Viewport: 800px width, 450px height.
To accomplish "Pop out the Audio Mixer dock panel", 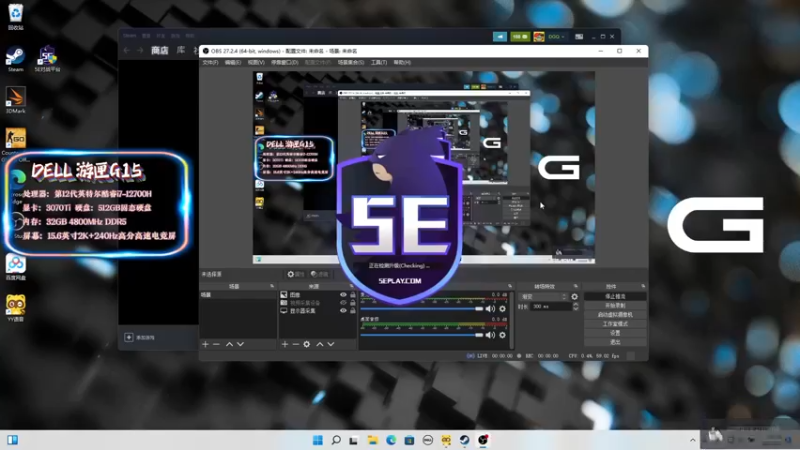I will click(510, 286).
